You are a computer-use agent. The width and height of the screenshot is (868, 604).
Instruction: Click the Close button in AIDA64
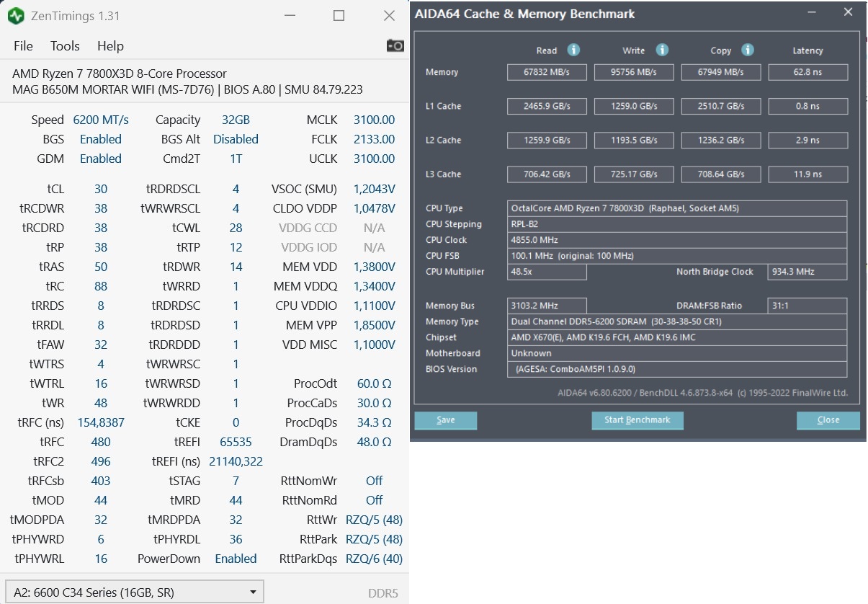pyautogui.click(x=828, y=420)
